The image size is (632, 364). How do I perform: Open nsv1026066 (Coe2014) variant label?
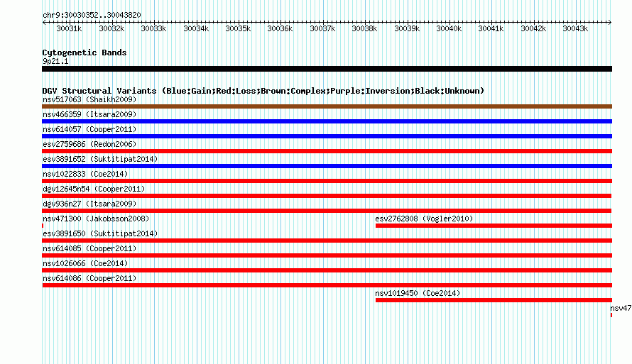tap(85, 263)
